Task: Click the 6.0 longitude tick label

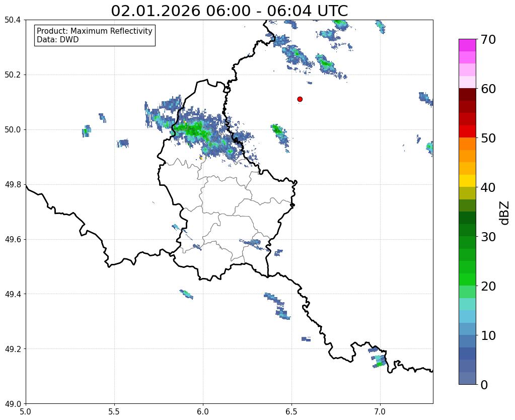Action: click(203, 412)
